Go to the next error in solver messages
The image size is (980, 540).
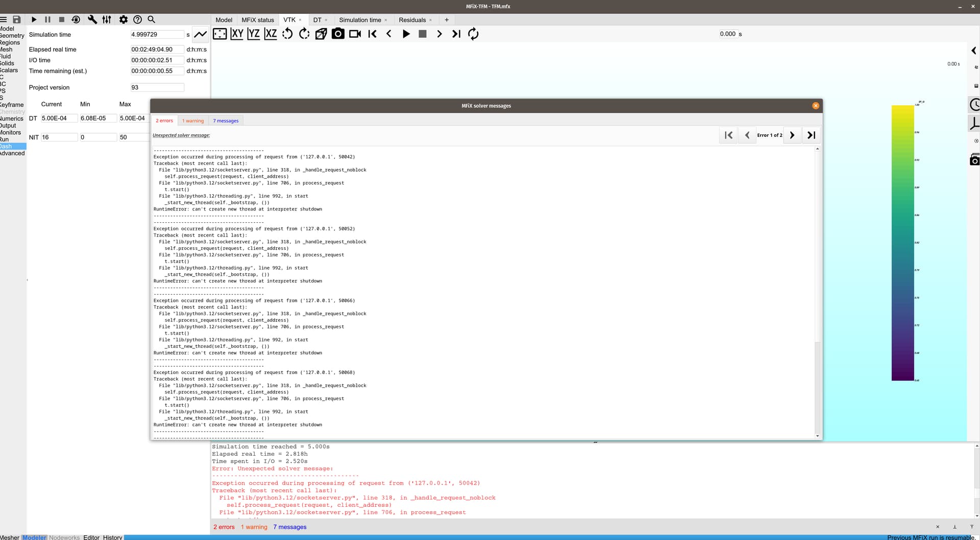pyautogui.click(x=792, y=135)
